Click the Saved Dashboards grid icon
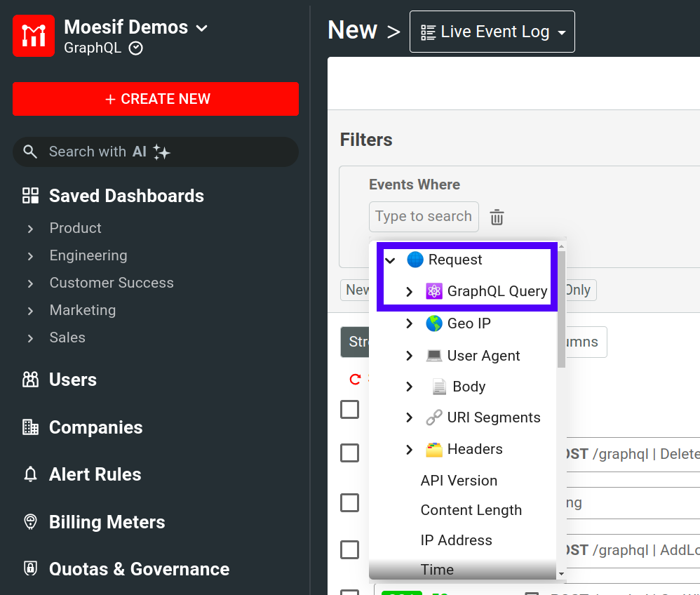The image size is (700, 595). pyautogui.click(x=29, y=196)
